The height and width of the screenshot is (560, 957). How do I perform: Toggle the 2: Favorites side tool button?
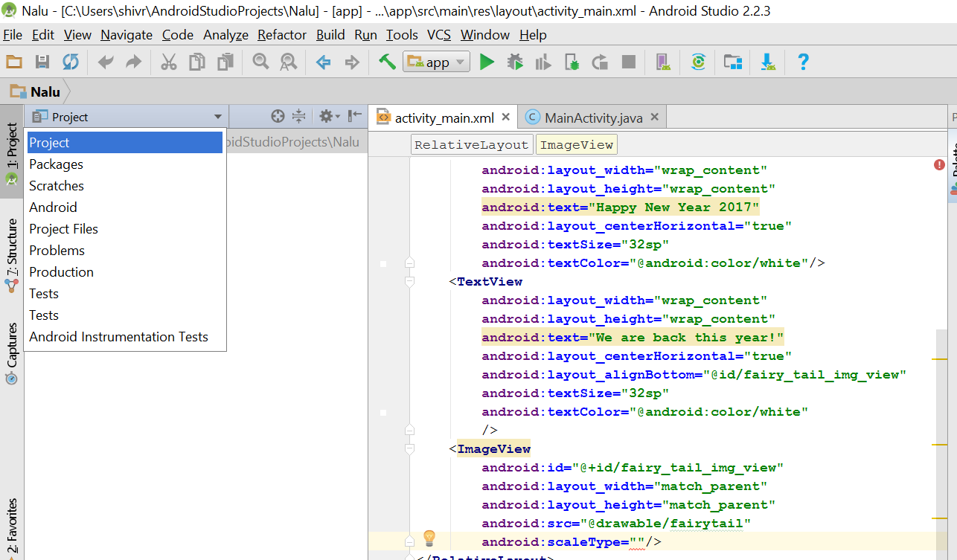[11, 528]
